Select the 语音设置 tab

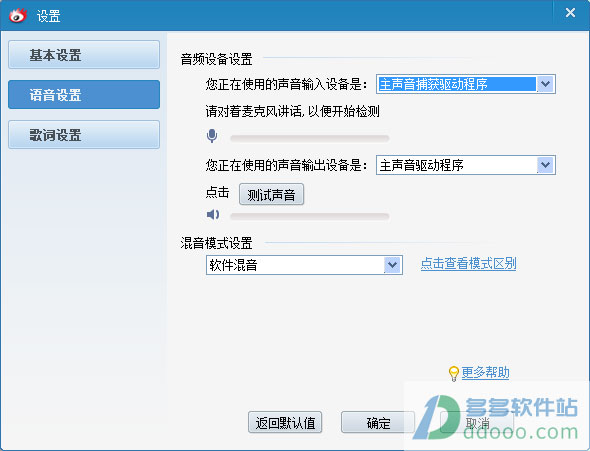pos(84,94)
